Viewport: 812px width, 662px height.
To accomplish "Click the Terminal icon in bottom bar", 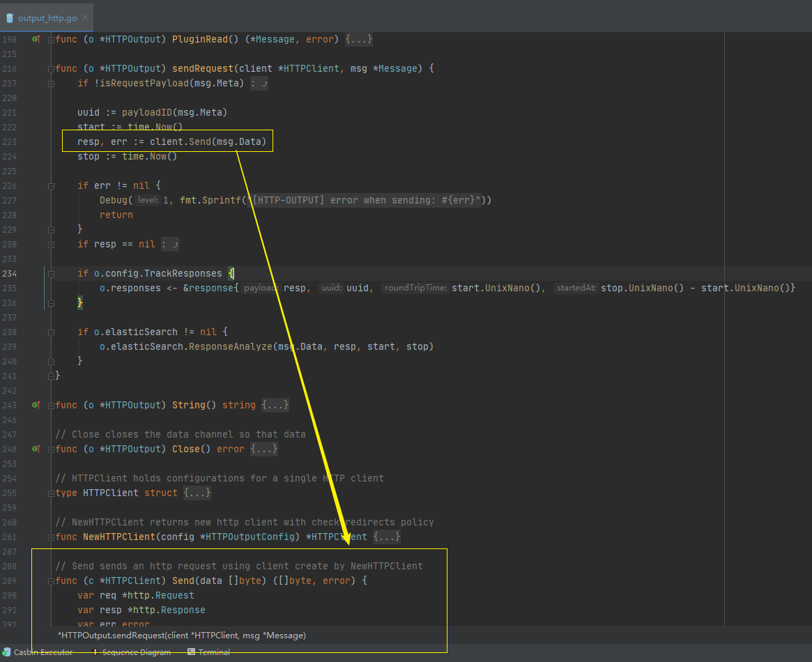I will pos(191,652).
